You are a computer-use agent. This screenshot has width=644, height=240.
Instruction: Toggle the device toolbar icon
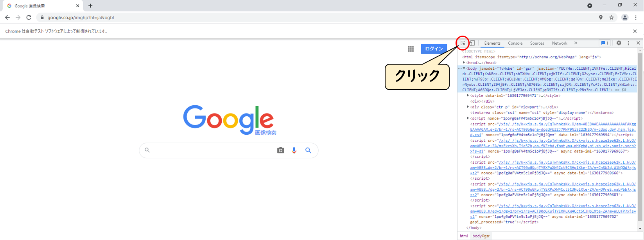point(472,43)
